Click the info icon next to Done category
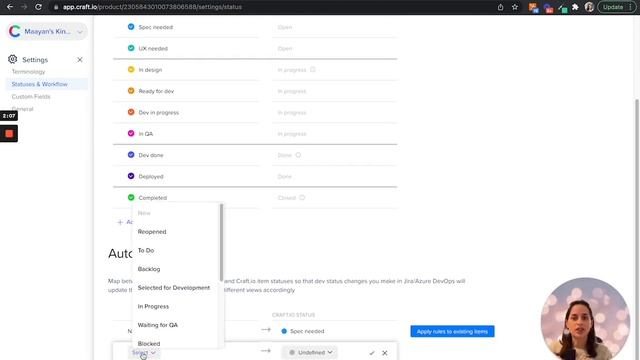Image resolution: width=640 pixels, height=360 pixels. click(x=298, y=155)
